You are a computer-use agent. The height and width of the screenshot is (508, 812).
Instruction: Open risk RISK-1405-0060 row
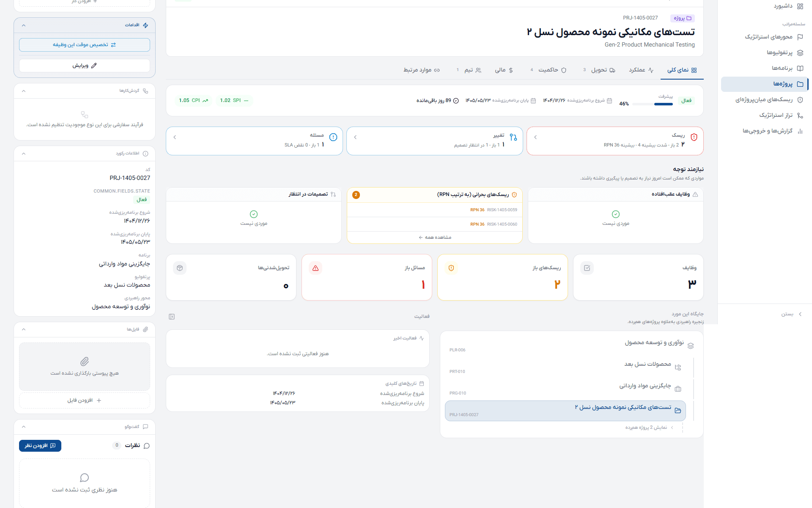pyautogui.click(x=435, y=224)
